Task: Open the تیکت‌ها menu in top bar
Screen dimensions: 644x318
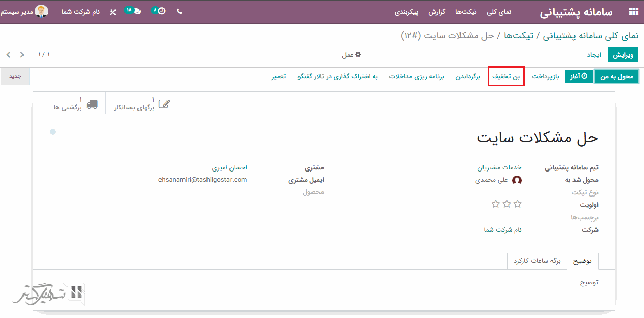Action: coord(466,12)
